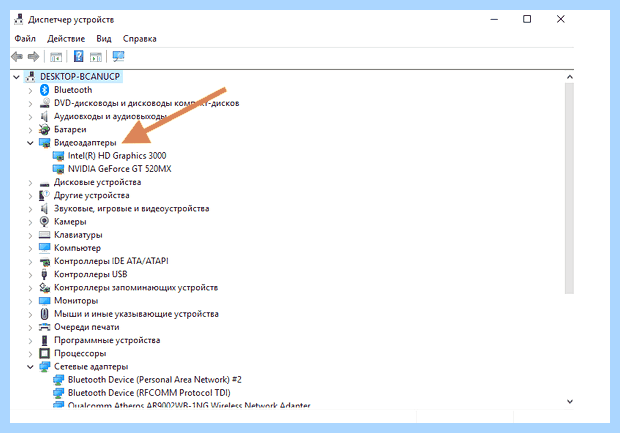The height and width of the screenshot is (433, 620).
Task: Click the Intel(R) HD Graphics 3000 icon
Action: tap(58, 156)
